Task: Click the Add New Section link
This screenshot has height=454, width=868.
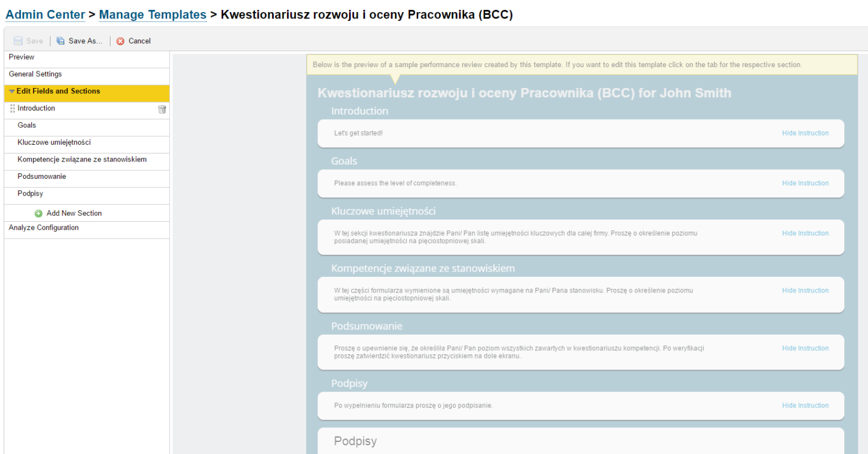Action: point(73,213)
